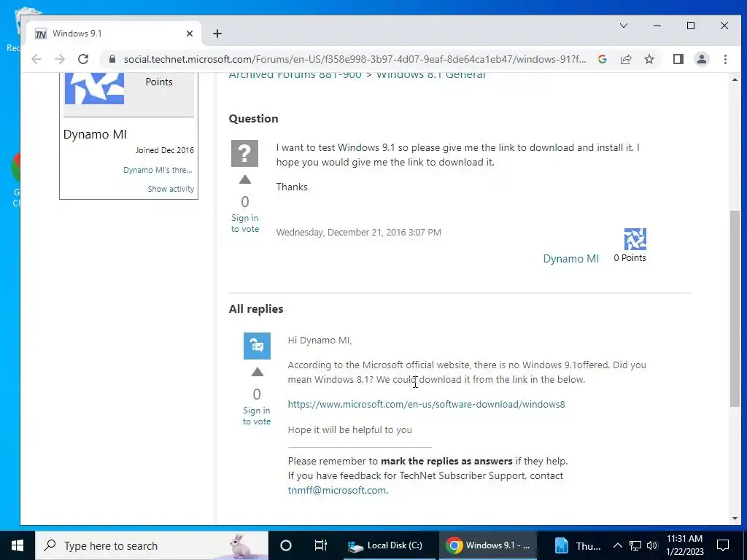Image resolution: width=747 pixels, height=560 pixels.
Task: Click the taskbar search box
Action: tap(152, 545)
